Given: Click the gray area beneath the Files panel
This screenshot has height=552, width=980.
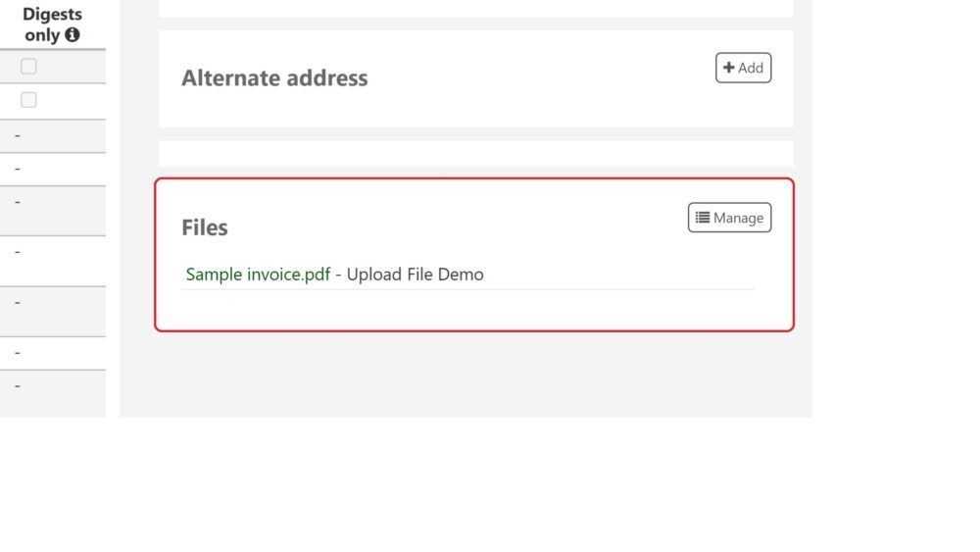Looking at the screenshot, I should (465, 374).
